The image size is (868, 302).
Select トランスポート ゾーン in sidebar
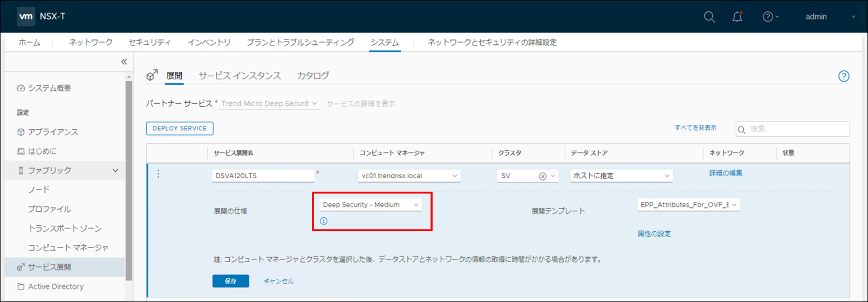(x=65, y=229)
